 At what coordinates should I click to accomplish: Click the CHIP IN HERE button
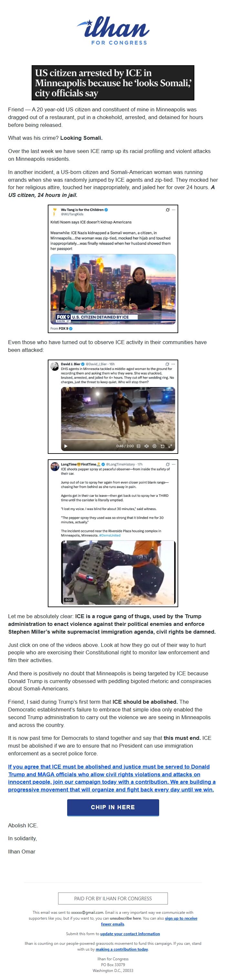click(x=113, y=807)
